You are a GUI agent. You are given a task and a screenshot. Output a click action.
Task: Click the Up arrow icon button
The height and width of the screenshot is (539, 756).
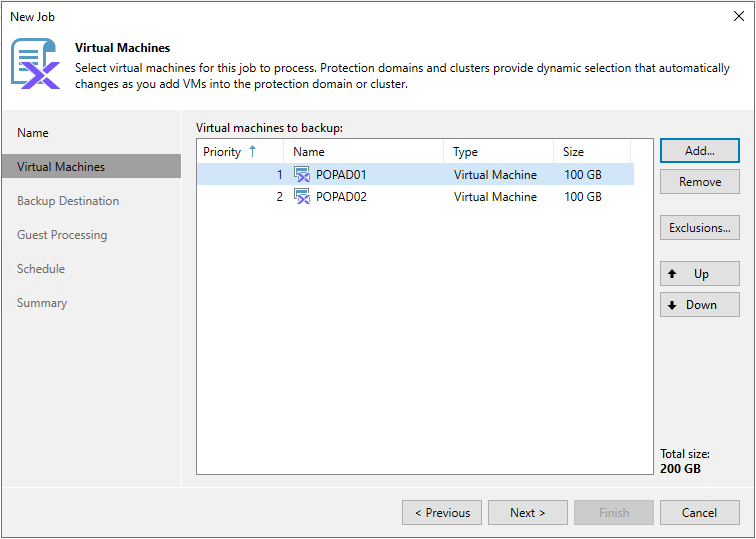[700, 274]
